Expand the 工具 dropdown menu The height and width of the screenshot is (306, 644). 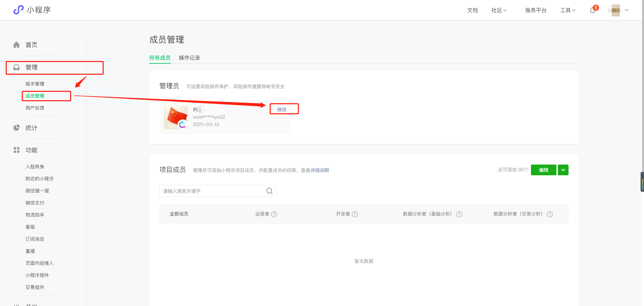pyautogui.click(x=568, y=10)
